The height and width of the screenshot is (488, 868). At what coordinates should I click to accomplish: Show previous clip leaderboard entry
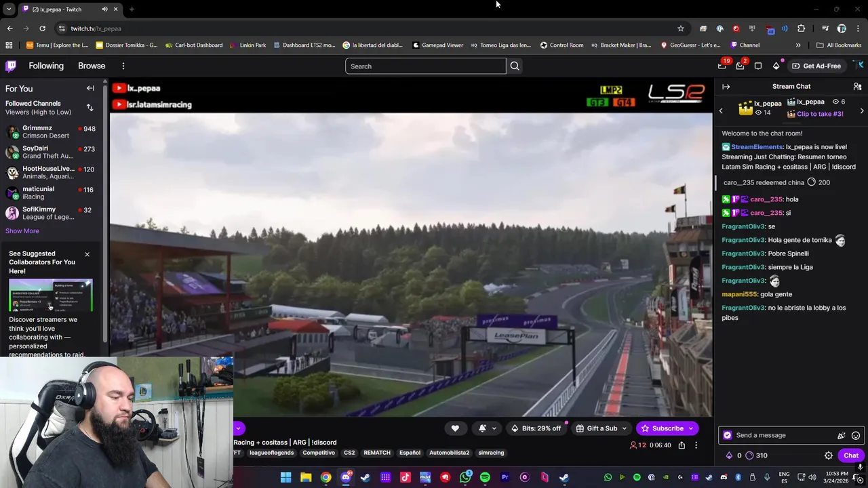[x=721, y=110]
